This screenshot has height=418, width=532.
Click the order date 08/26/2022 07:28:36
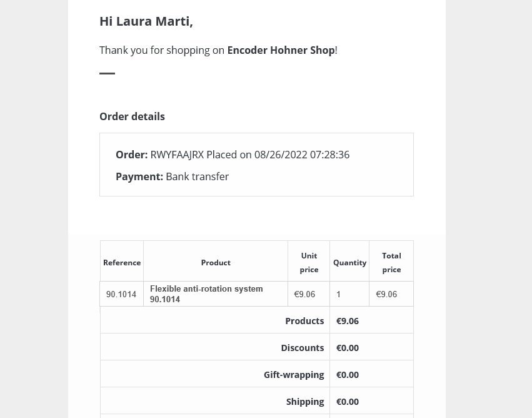[301, 155]
